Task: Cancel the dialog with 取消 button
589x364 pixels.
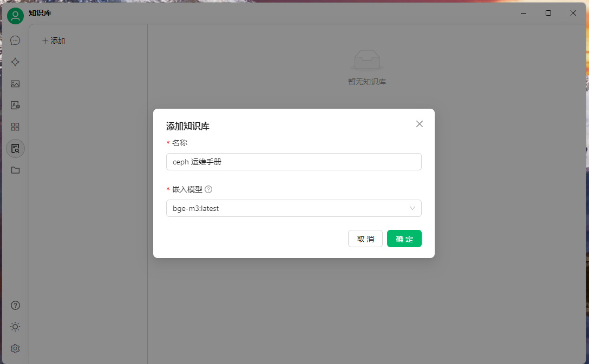Action: [365, 239]
